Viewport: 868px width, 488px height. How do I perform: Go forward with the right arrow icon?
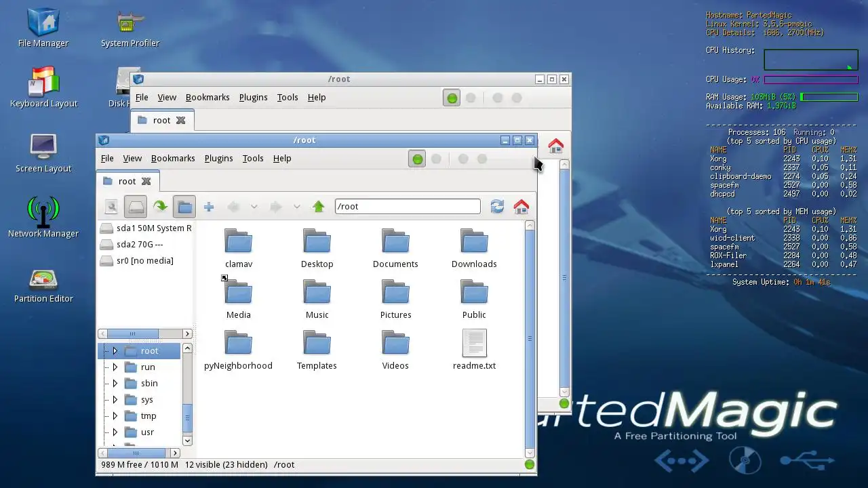(275, 207)
